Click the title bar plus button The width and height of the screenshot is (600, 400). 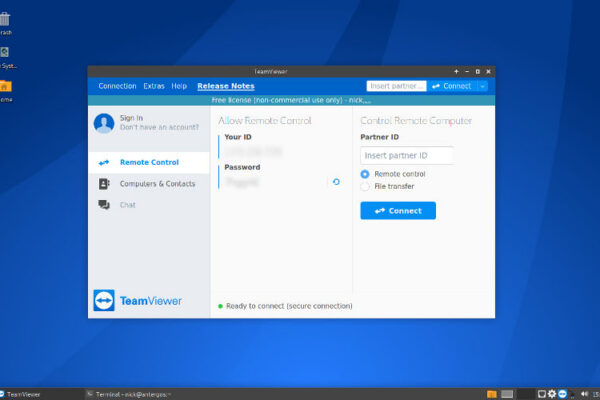tap(456, 72)
